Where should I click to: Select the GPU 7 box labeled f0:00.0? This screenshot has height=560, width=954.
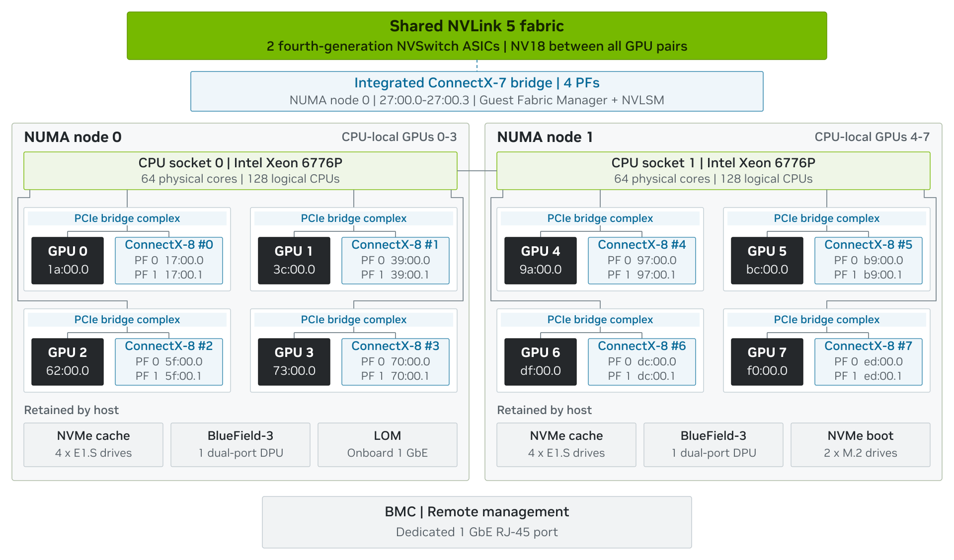[767, 362]
